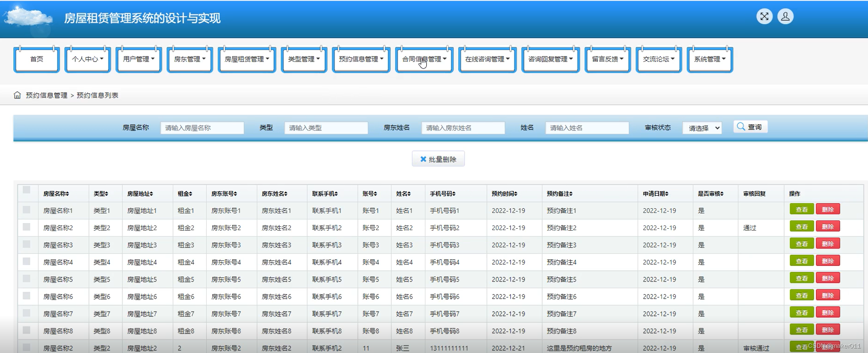The height and width of the screenshot is (353, 868).
Task: Sort table by 房东姓名 column
Action: pyautogui.click(x=274, y=194)
